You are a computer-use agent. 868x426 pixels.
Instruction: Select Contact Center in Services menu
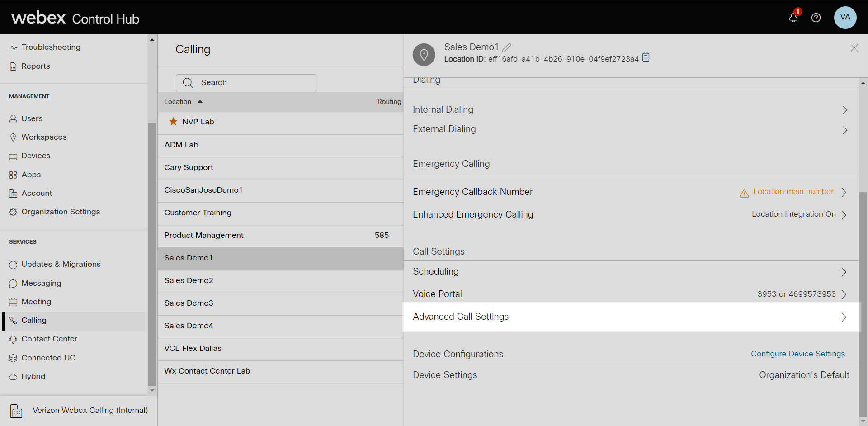49,339
